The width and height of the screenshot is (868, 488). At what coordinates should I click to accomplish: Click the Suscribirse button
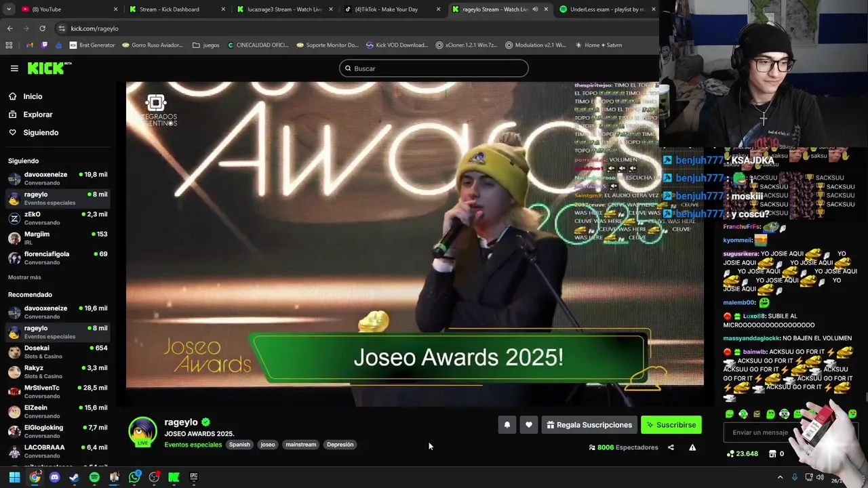coord(671,425)
